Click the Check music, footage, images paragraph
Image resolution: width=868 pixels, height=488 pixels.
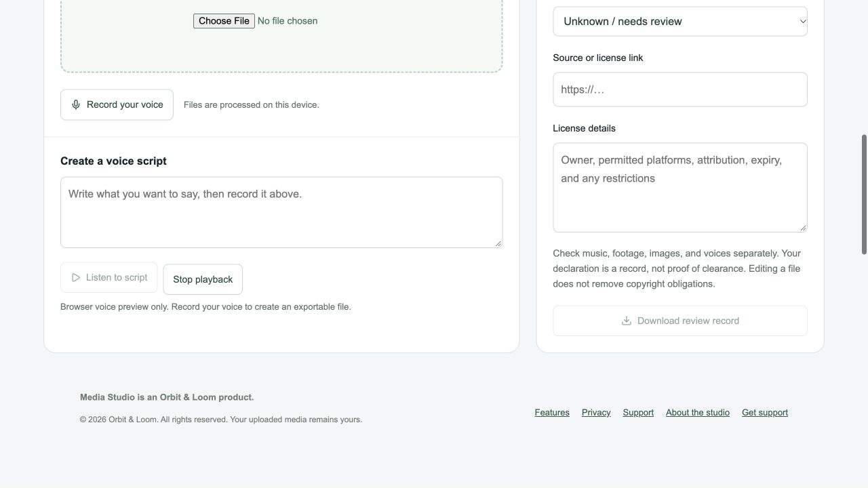point(677,268)
